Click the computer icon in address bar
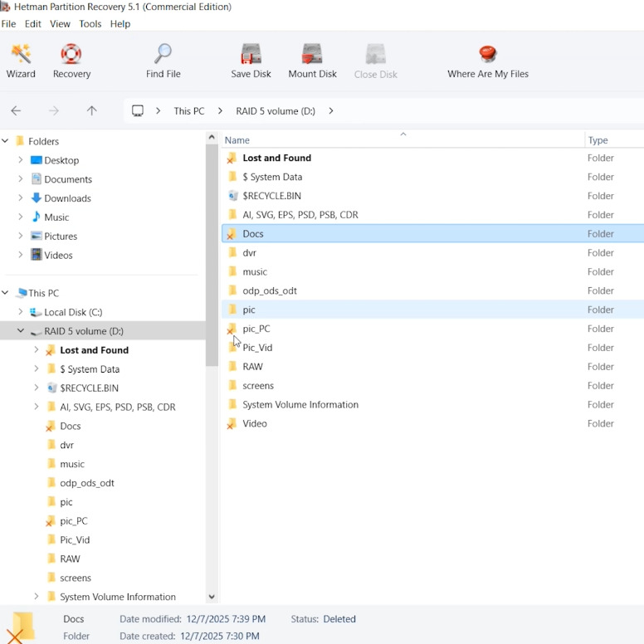Screen dimensions: 644x644 click(138, 111)
